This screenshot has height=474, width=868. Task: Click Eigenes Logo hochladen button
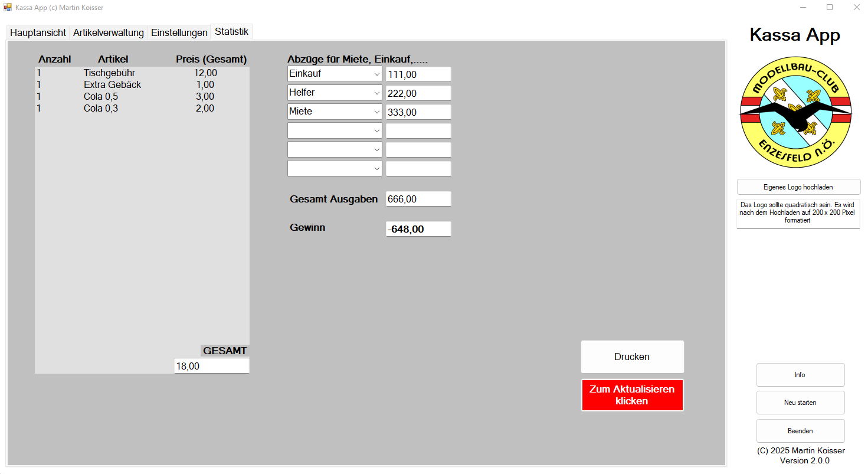[798, 187]
